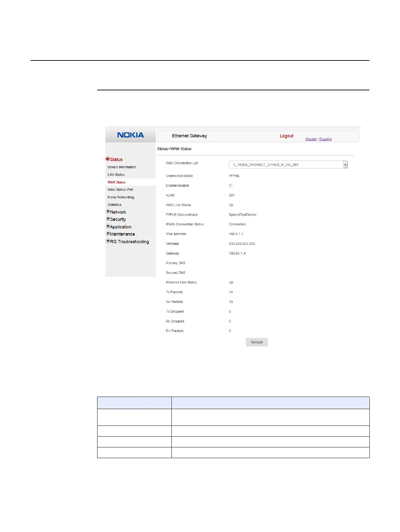
Task: Switch language to Español
Action: [x=325, y=139]
